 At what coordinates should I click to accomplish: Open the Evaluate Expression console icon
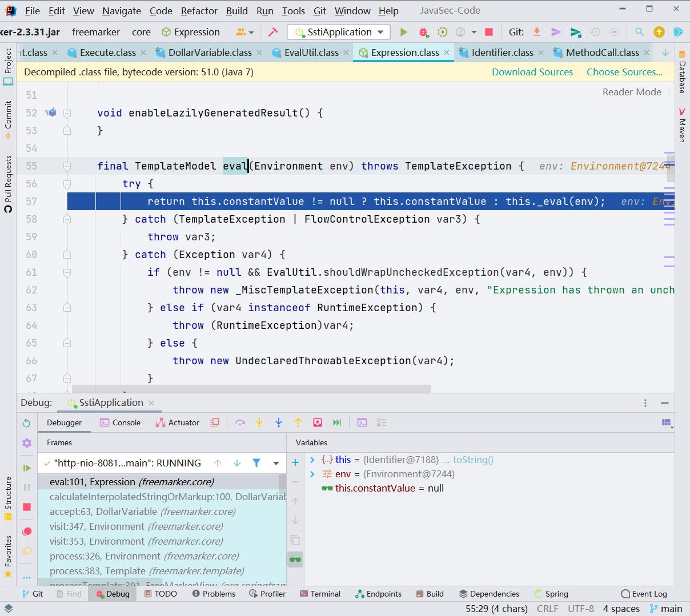362,422
